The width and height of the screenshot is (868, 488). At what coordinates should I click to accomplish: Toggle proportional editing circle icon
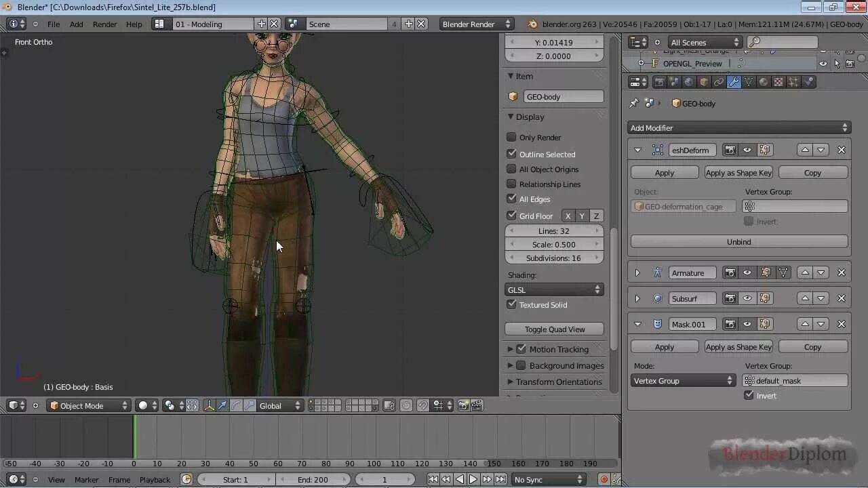point(406,405)
